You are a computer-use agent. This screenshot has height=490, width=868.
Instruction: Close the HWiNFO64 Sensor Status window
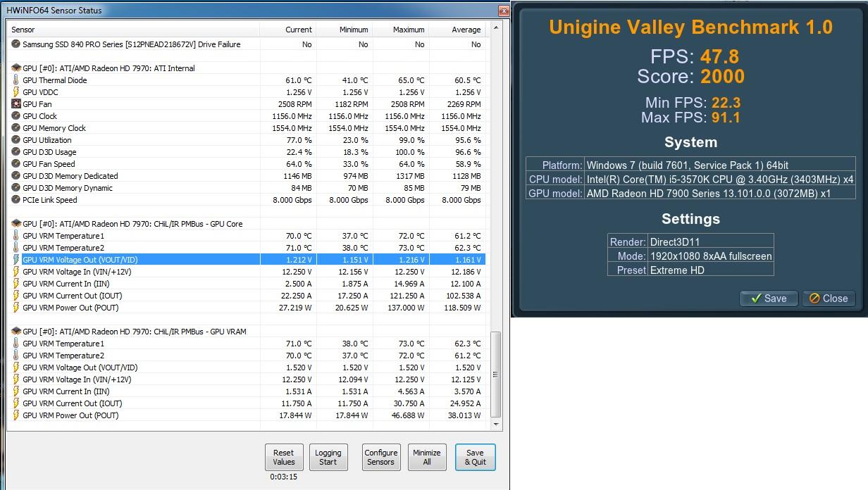pyautogui.click(x=503, y=10)
